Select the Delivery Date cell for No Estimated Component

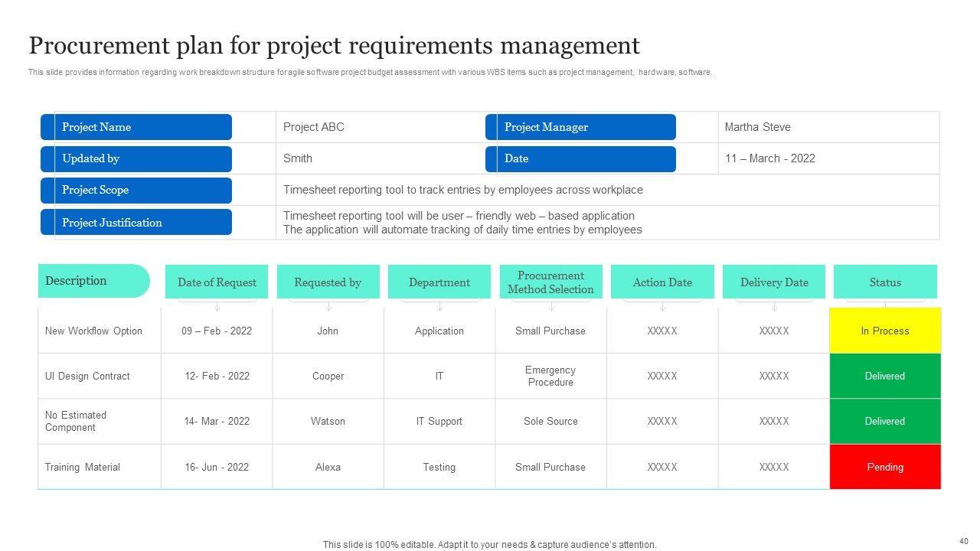point(774,421)
